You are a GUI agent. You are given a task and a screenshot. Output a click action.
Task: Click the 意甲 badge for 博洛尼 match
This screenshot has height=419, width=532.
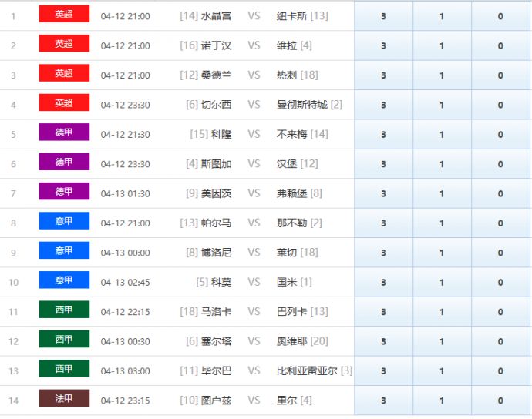click(x=64, y=250)
